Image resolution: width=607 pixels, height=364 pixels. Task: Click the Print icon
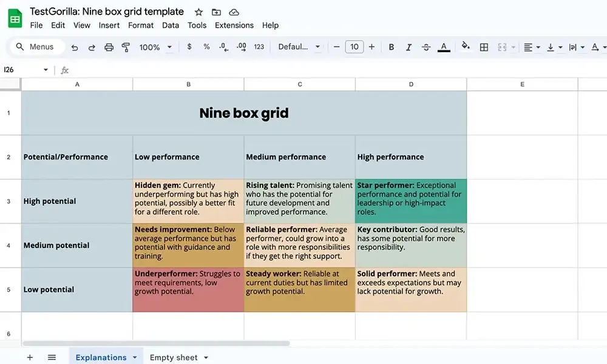[109, 47]
